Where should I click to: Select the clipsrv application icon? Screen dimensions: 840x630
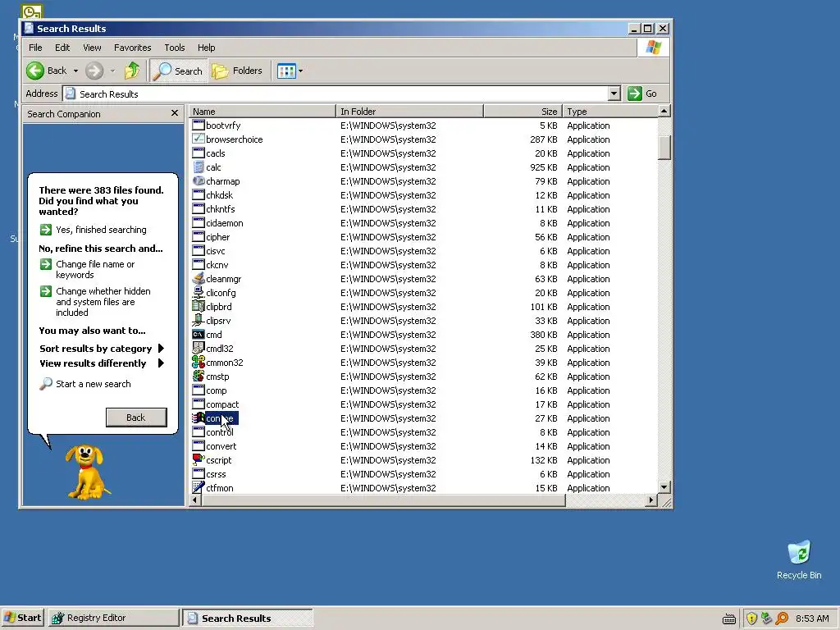(199, 321)
